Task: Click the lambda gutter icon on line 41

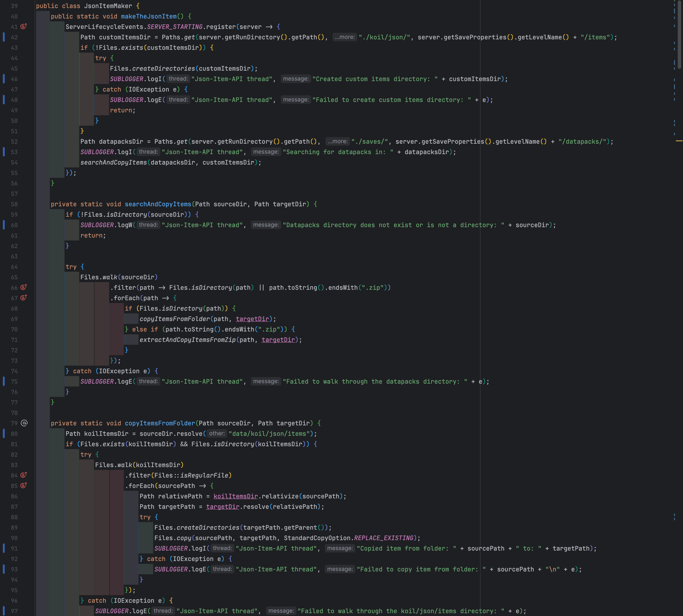Action: pos(23,26)
